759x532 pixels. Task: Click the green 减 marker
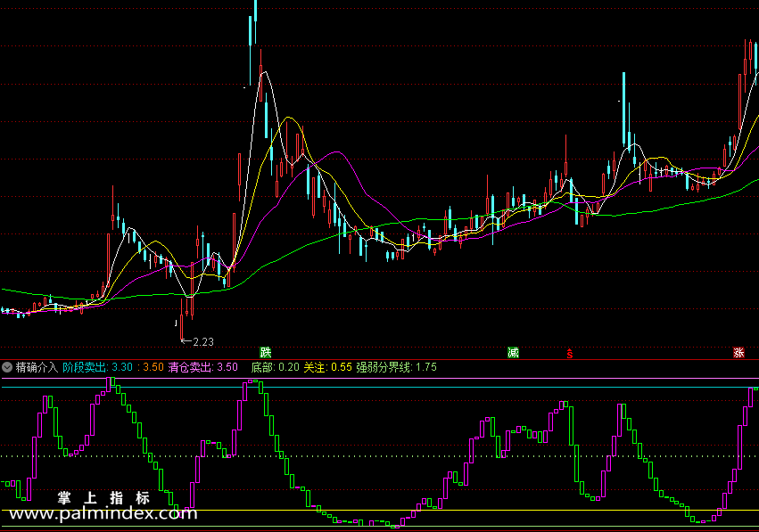513,352
